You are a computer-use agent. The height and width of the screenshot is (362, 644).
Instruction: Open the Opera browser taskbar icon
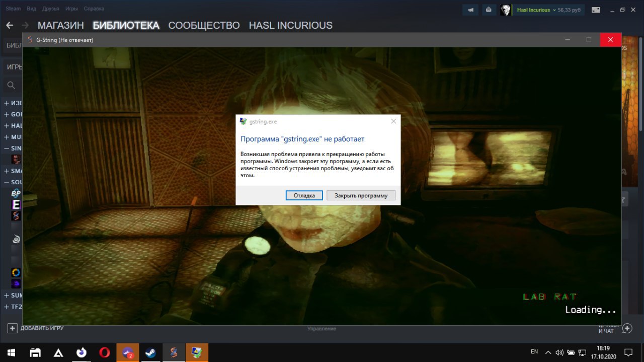click(x=105, y=352)
